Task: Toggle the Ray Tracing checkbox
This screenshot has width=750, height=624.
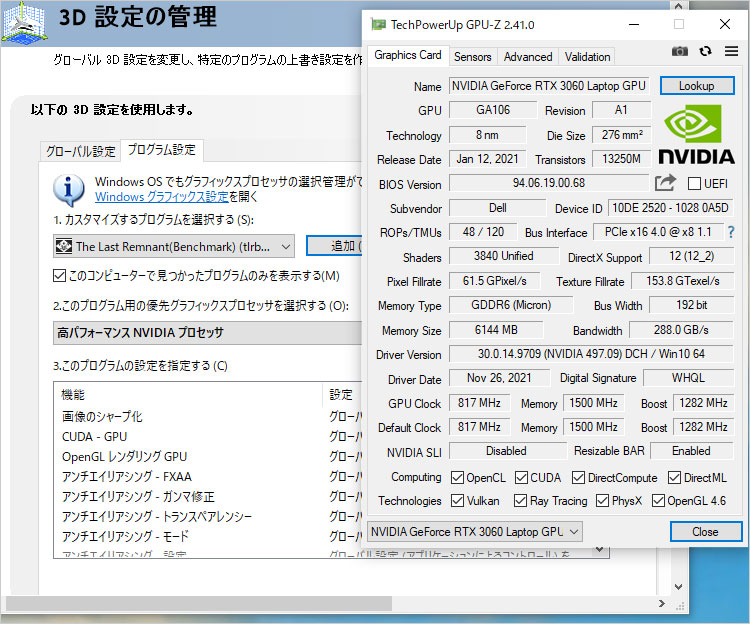Action: [520, 501]
